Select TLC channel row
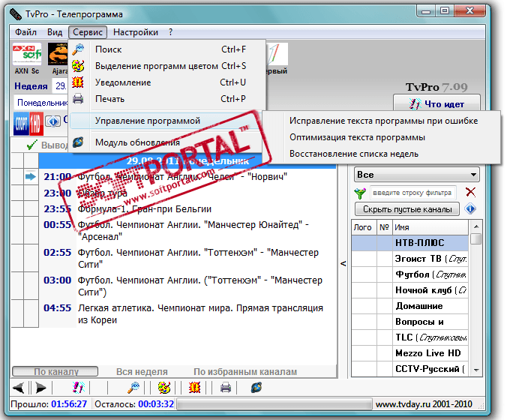The image size is (507, 420). pyautogui.click(x=409, y=337)
